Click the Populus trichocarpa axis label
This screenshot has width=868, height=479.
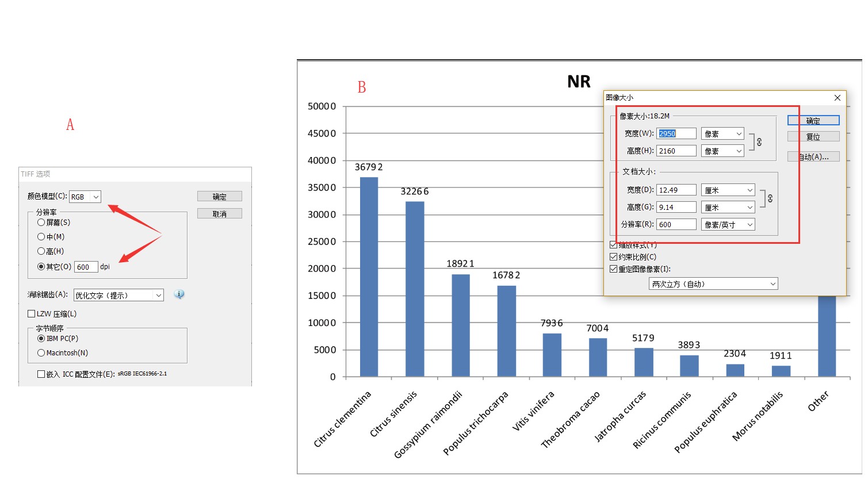pos(476,423)
